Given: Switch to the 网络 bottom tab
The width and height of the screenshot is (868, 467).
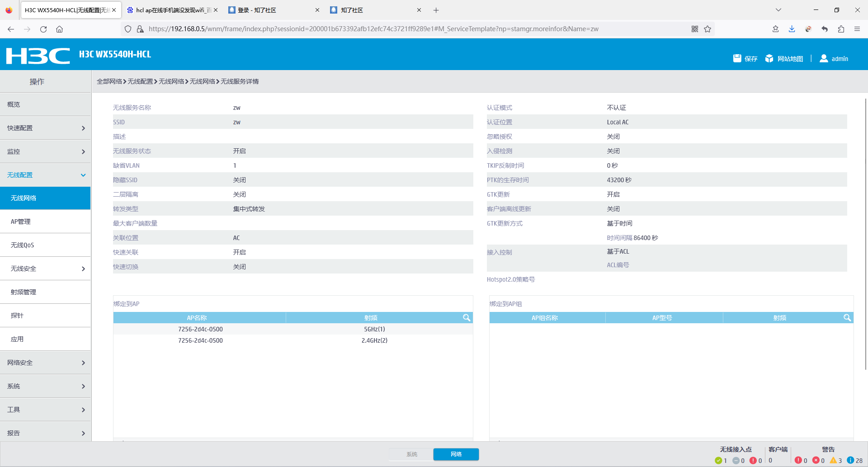Looking at the screenshot, I should click(456, 454).
